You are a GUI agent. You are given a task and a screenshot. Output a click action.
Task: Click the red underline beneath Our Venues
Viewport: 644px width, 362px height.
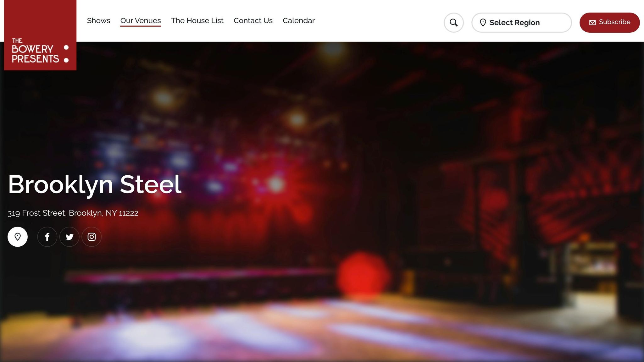click(141, 26)
